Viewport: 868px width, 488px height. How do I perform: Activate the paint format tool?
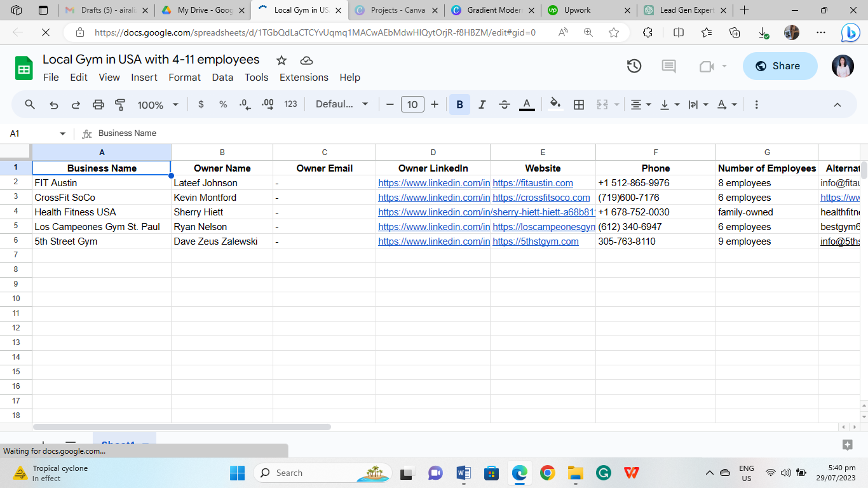click(120, 105)
